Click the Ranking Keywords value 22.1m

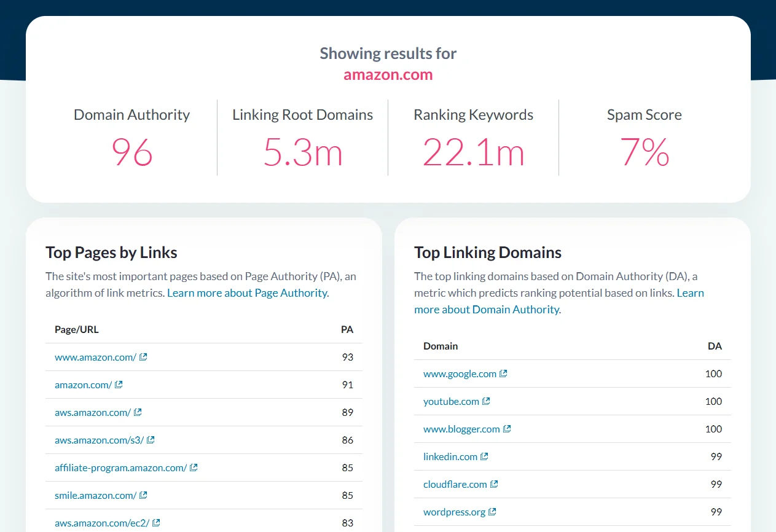coord(474,152)
